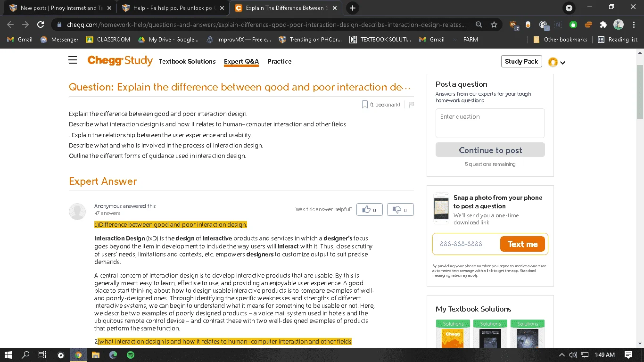Viewport: 644px width, 362px height.
Task: Open a new browser tab
Action: pyautogui.click(x=352, y=8)
